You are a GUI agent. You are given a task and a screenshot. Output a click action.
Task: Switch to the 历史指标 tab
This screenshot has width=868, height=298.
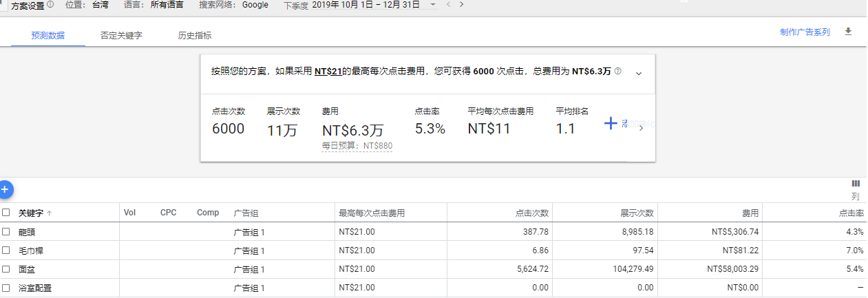195,35
